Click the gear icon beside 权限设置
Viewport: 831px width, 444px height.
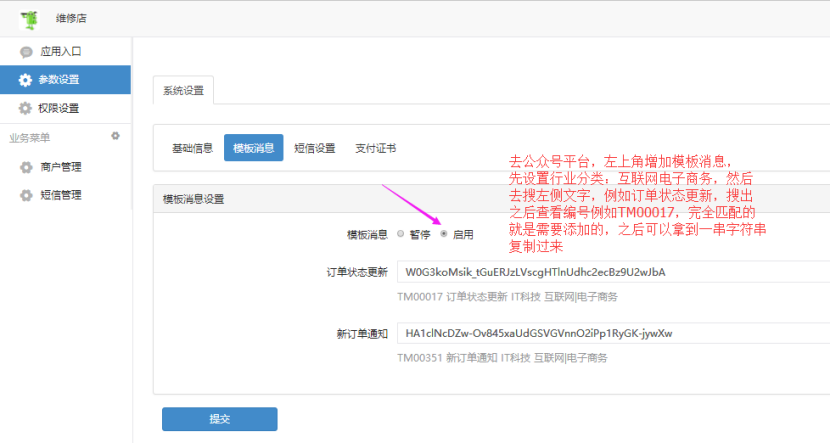[x=25, y=109]
